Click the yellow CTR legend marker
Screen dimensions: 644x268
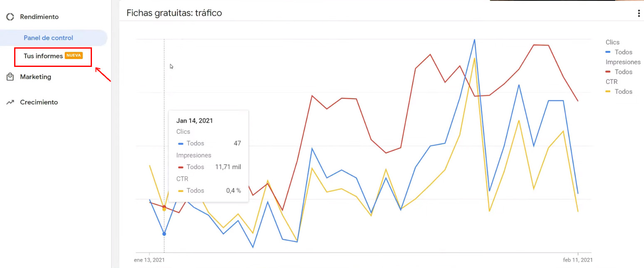tap(608, 91)
